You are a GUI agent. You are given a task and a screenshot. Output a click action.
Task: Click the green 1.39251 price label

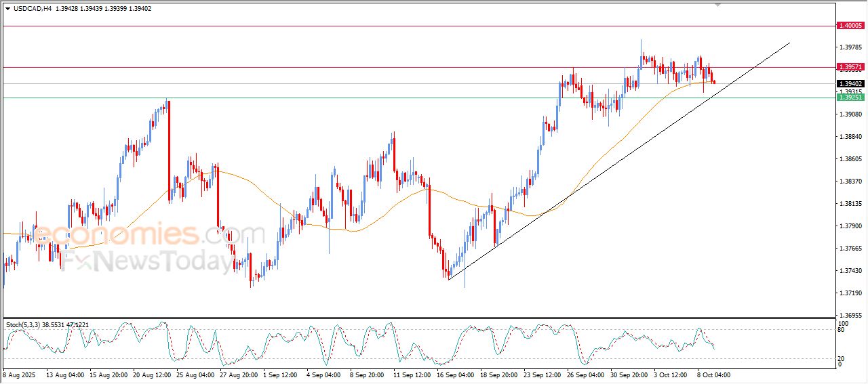[850, 98]
